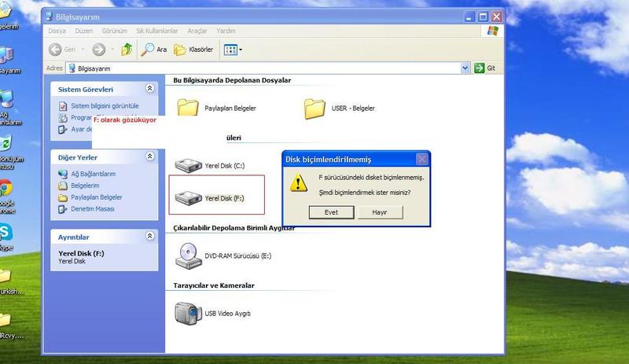Open the Sık Kullanılanlar menu
This screenshot has height=364, width=629.
click(156, 31)
